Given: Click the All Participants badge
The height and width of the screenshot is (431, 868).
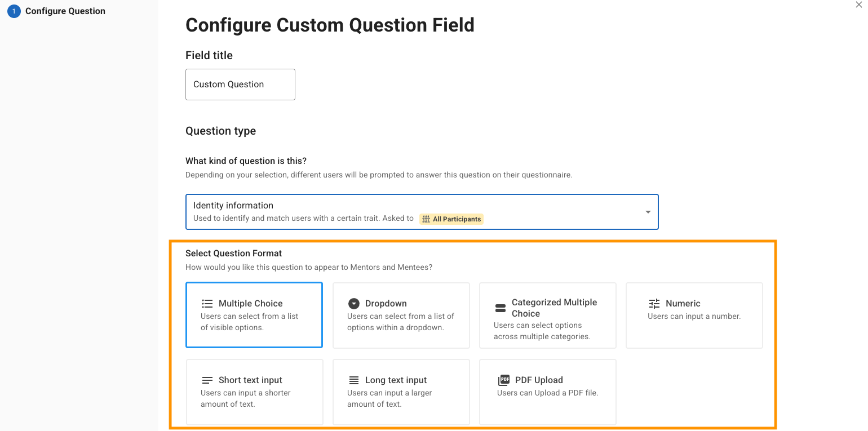Looking at the screenshot, I should tap(451, 219).
